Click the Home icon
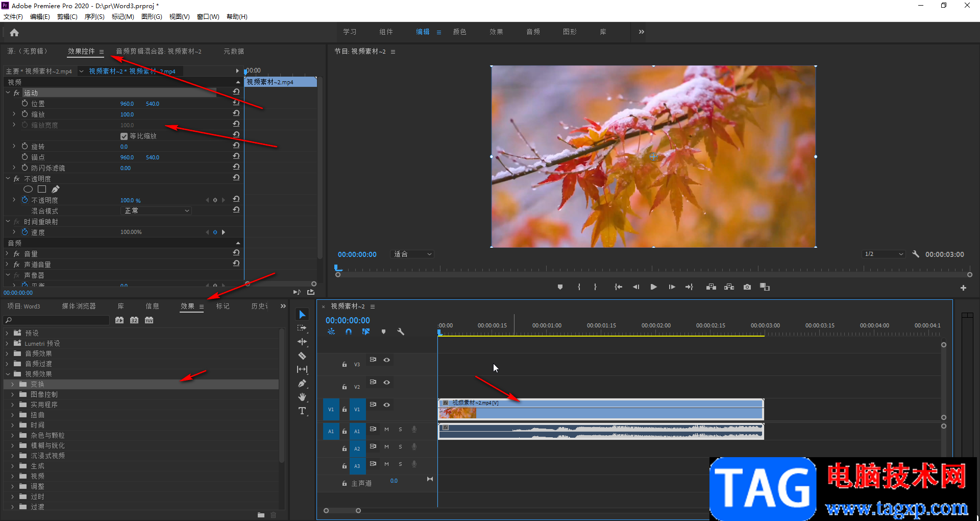The image size is (980, 521). click(x=14, y=33)
